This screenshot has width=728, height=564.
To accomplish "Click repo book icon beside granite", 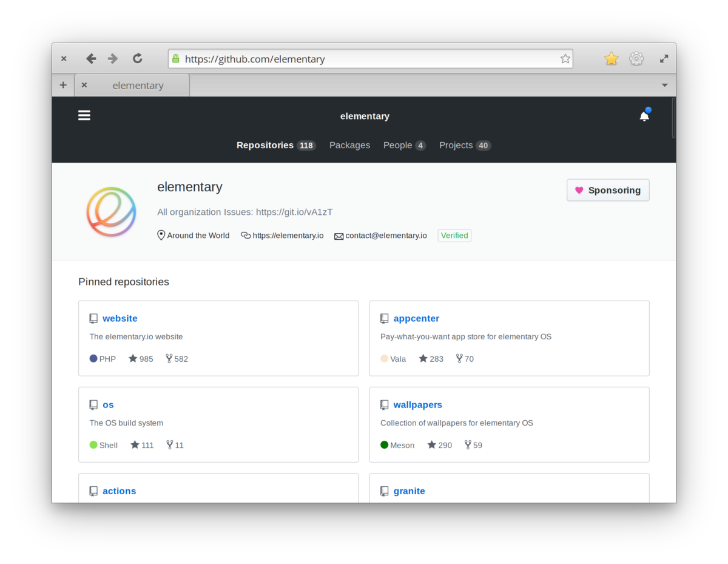I will pos(385,491).
